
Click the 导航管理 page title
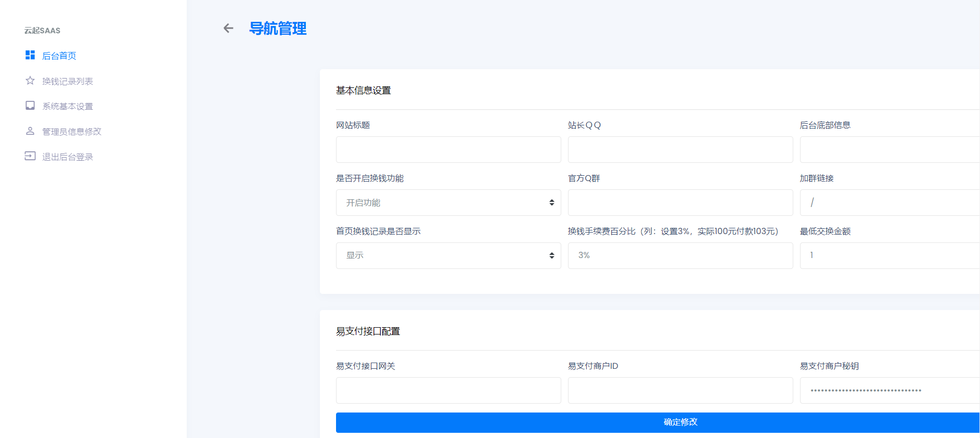[x=278, y=28]
